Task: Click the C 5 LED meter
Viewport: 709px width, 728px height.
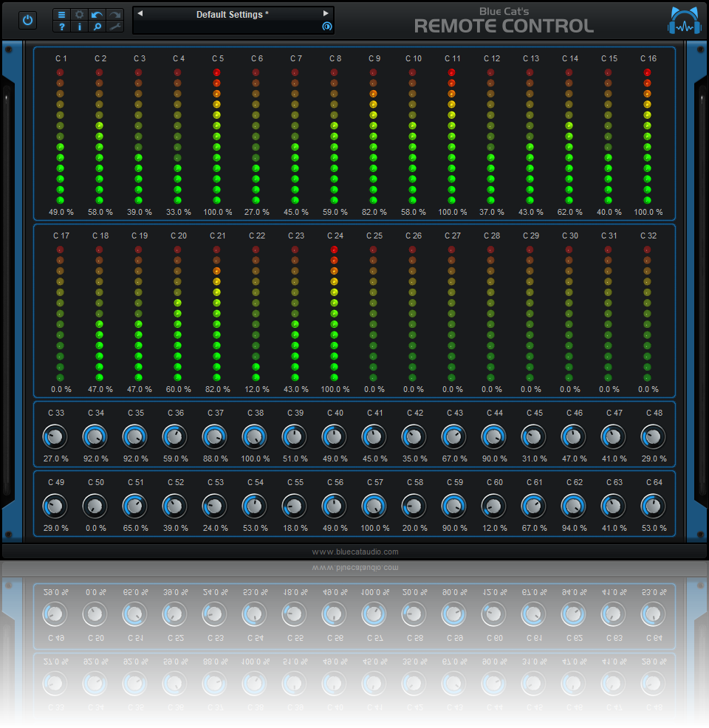Action: 217,136
